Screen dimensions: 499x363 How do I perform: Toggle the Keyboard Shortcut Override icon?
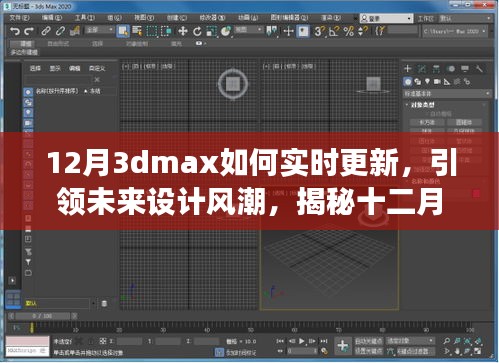coord(303,31)
